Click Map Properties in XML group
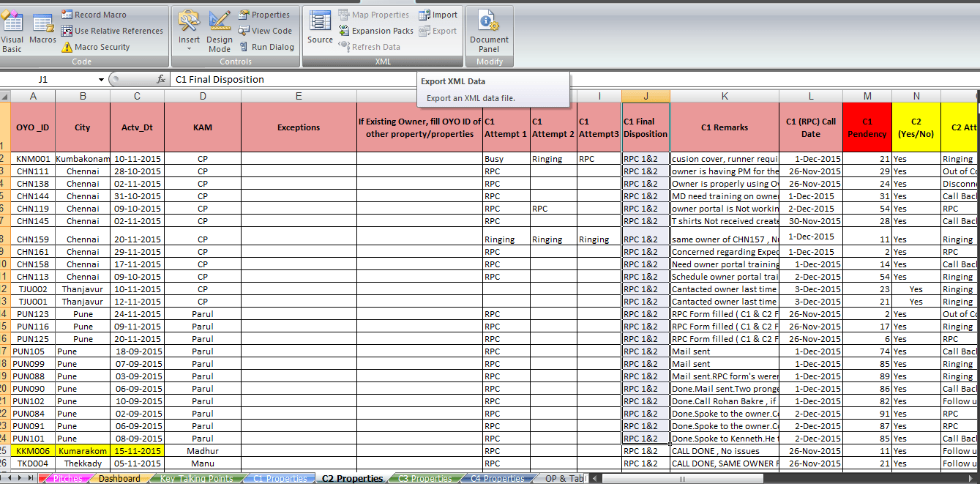Screen dimensions: 980x484 click(374, 15)
